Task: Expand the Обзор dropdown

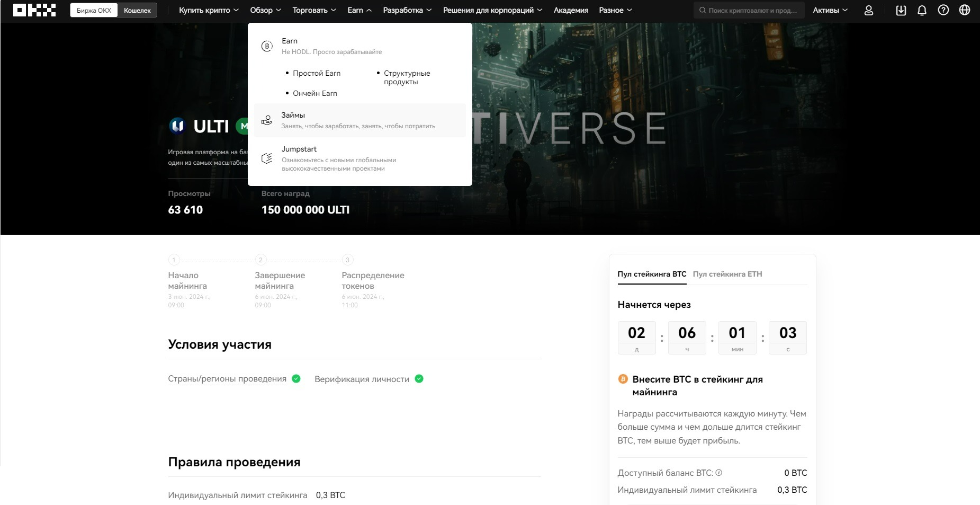Action: (266, 10)
